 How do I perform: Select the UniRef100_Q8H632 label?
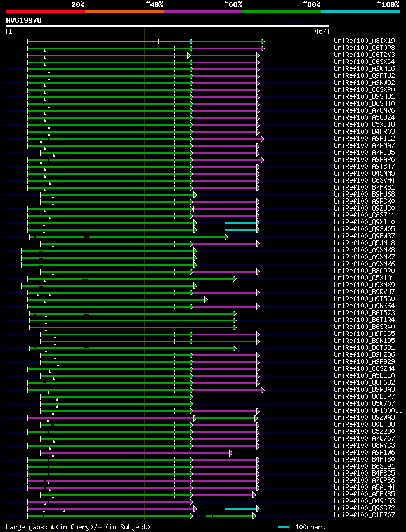(x=364, y=382)
